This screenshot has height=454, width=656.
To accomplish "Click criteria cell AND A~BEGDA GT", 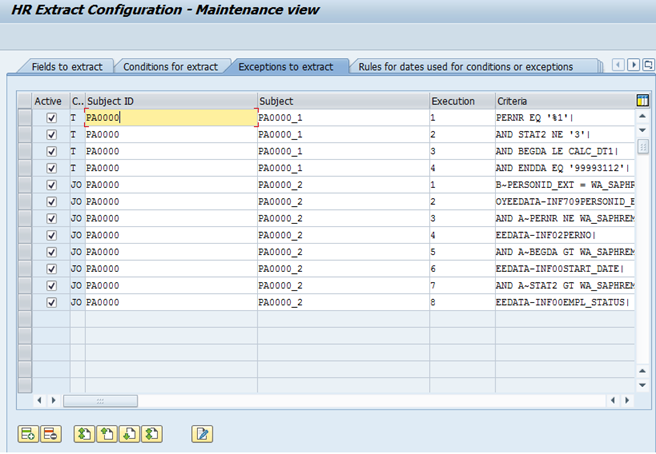I will [x=565, y=251].
